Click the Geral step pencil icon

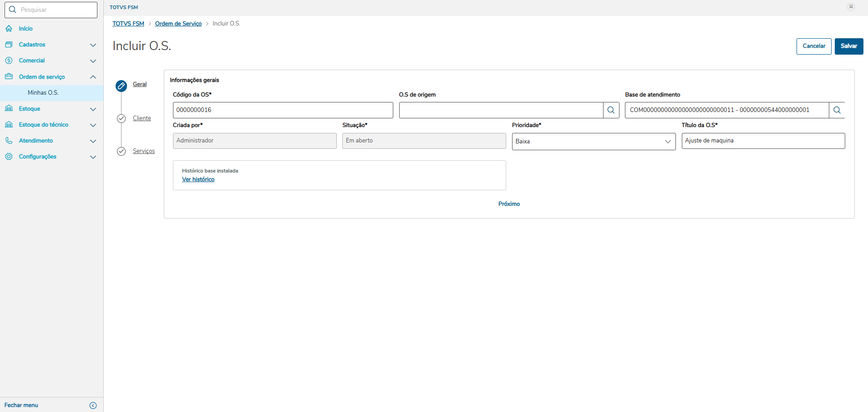[121, 86]
